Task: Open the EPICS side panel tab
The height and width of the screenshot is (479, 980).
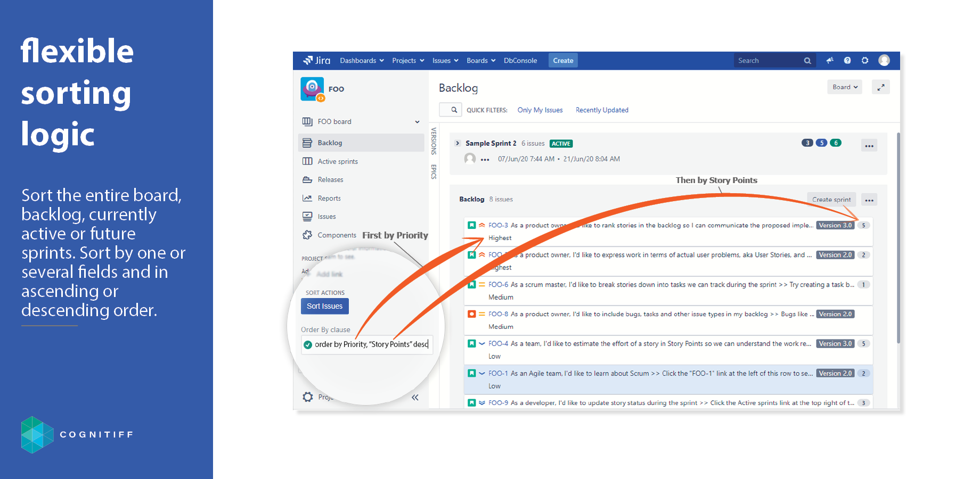Action: pos(434,172)
